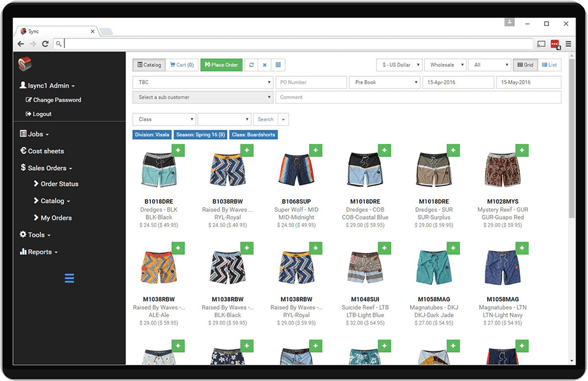This screenshot has height=381, width=588.
Task: Click the green Place Order button
Action: [x=221, y=64]
